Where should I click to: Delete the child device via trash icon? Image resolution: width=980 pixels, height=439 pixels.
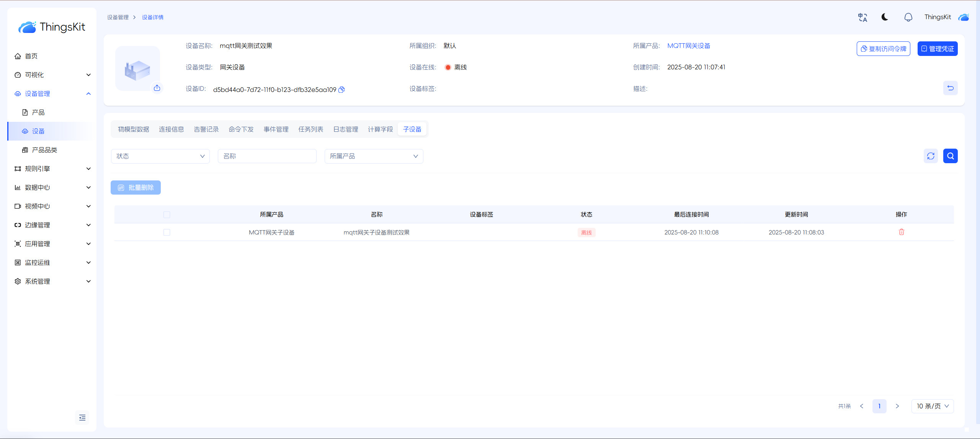[x=902, y=232]
